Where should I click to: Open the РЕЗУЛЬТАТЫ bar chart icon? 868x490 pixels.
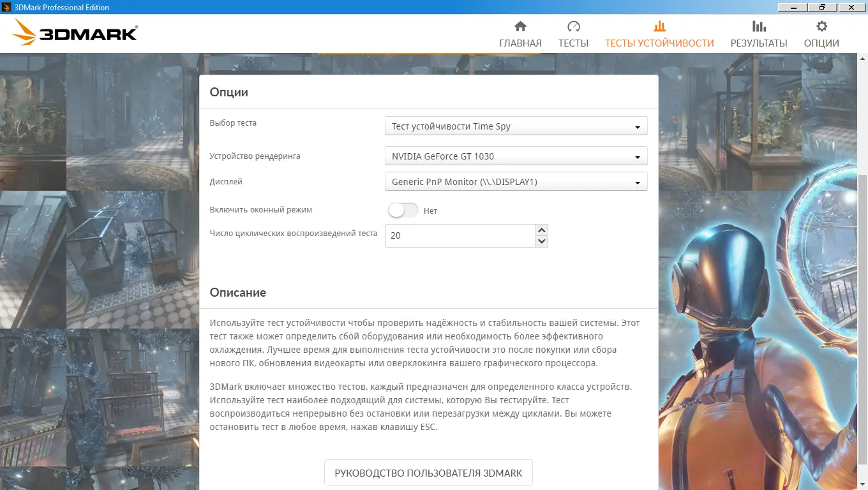(758, 27)
